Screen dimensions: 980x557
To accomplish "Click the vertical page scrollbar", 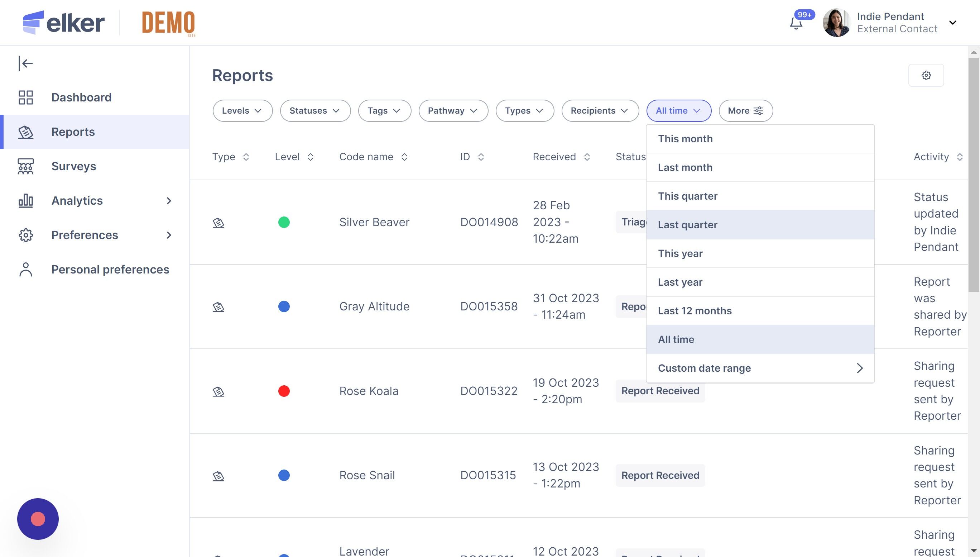I will pyautogui.click(x=974, y=175).
